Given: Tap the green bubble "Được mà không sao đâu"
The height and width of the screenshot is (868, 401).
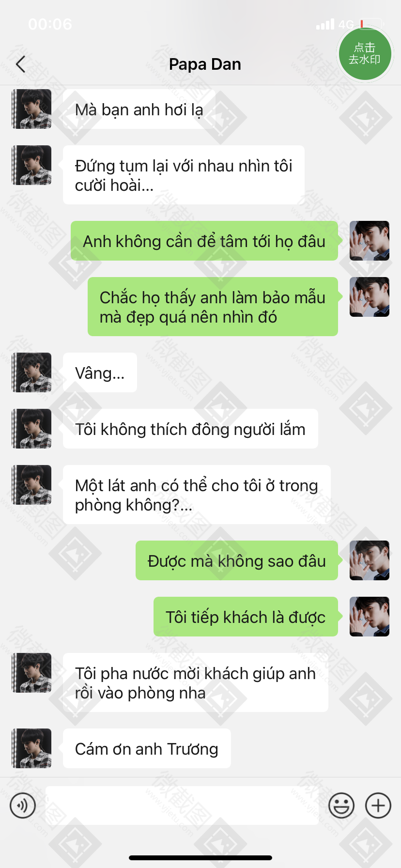Looking at the screenshot, I should point(237,560).
